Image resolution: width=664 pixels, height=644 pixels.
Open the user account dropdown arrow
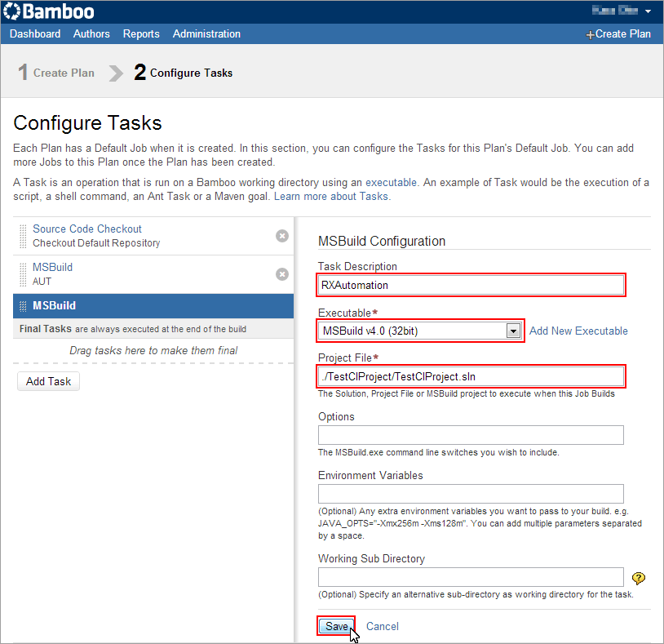pyautogui.click(x=648, y=11)
